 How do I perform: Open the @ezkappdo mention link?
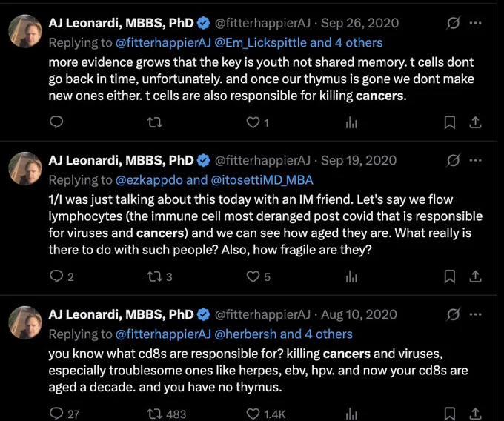pos(149,180)
